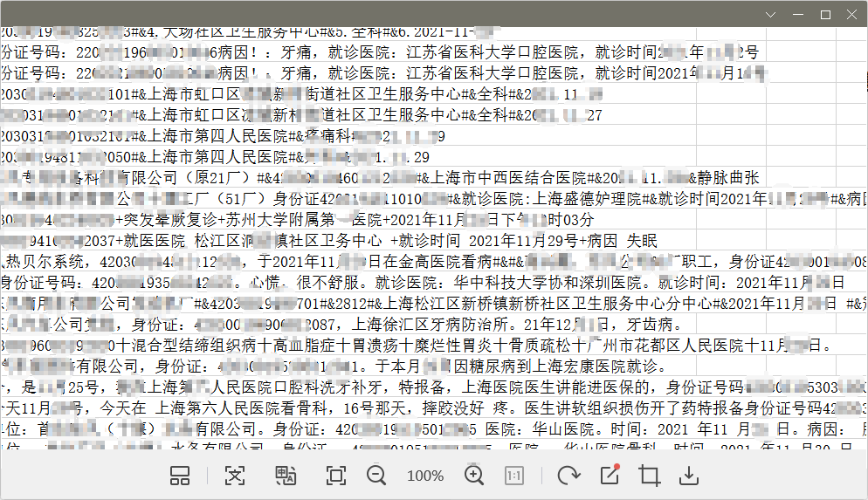Image resolution: width=868 pixels, height=500 pixels.
Task: Click text '苏州大学附属第一医院'
Action: [304, 220]
